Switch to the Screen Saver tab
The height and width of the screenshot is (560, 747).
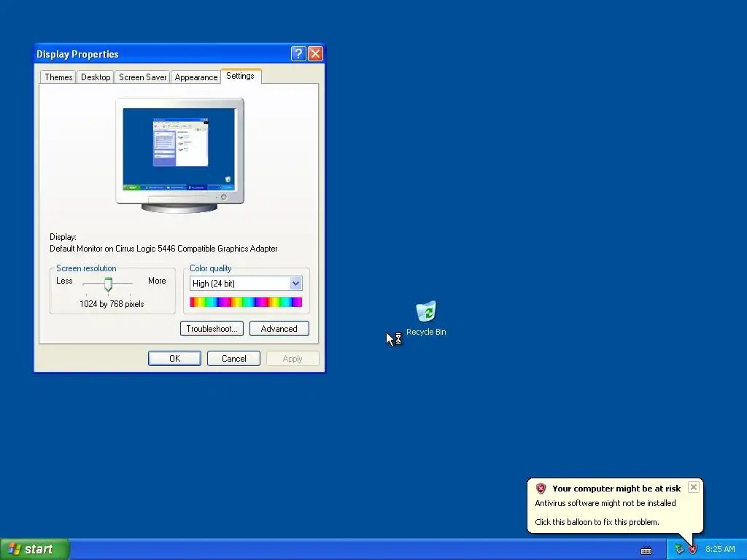tap(142, 77)
